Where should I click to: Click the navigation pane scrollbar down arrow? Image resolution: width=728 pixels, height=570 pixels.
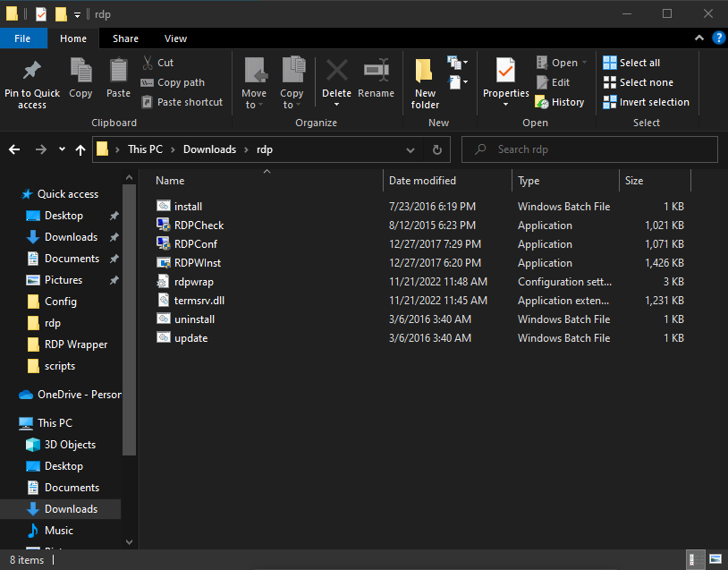point(129,542)
